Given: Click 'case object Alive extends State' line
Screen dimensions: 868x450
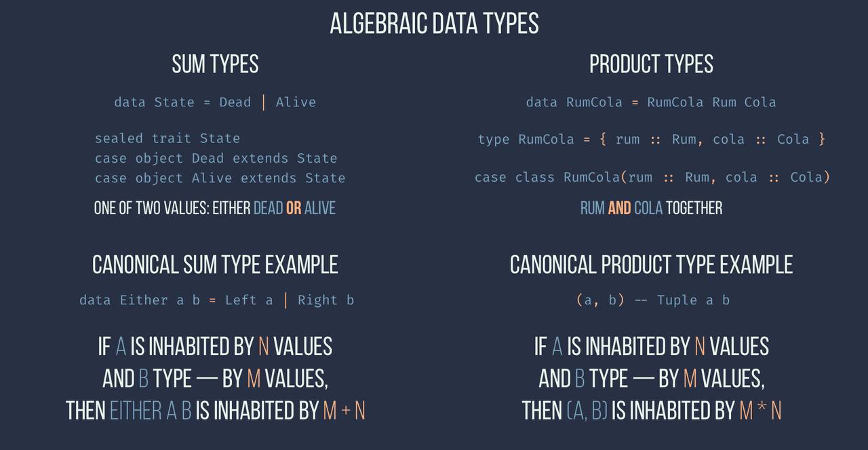Looking at the screenshot, I should pyautogui.click(x=220, y=178).
